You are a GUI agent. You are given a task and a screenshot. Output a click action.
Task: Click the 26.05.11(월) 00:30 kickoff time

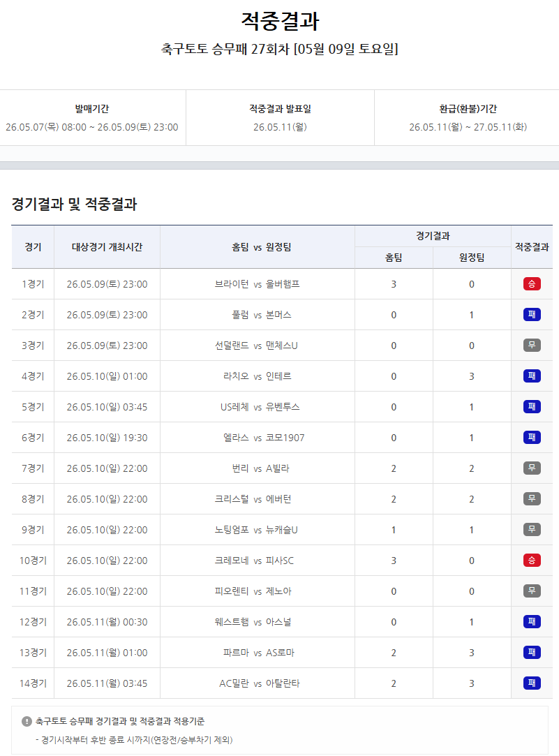pyautogui.click(x=107, y=622)
